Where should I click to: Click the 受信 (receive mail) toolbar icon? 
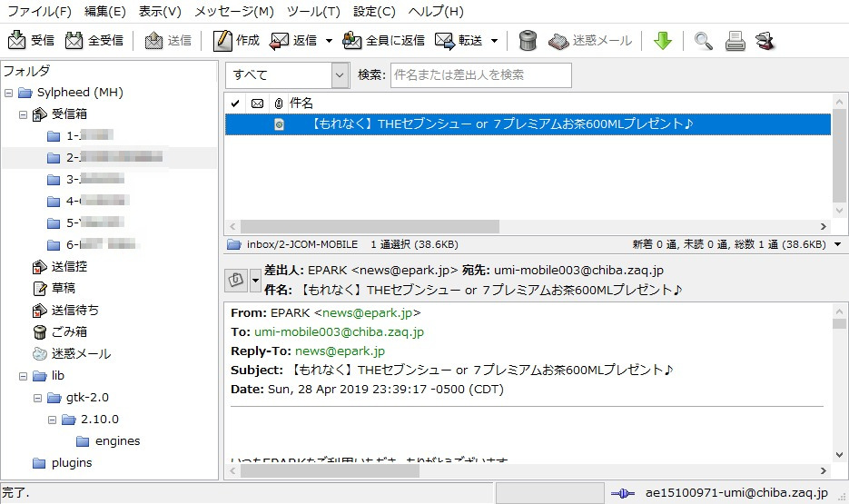click(x=18, y=41)
